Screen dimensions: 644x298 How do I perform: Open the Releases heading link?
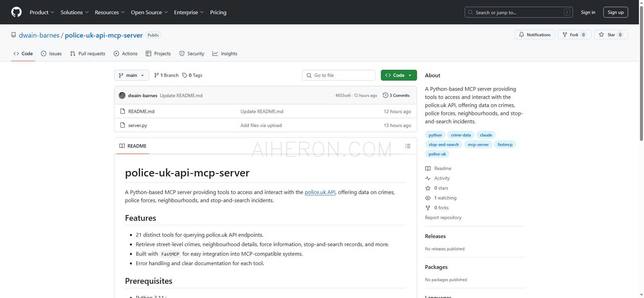click(435, 236)
